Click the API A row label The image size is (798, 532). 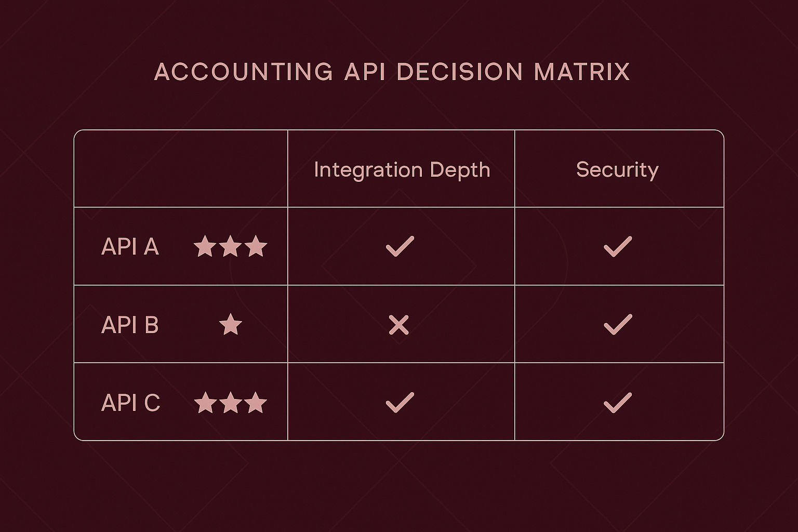(130, 246)
